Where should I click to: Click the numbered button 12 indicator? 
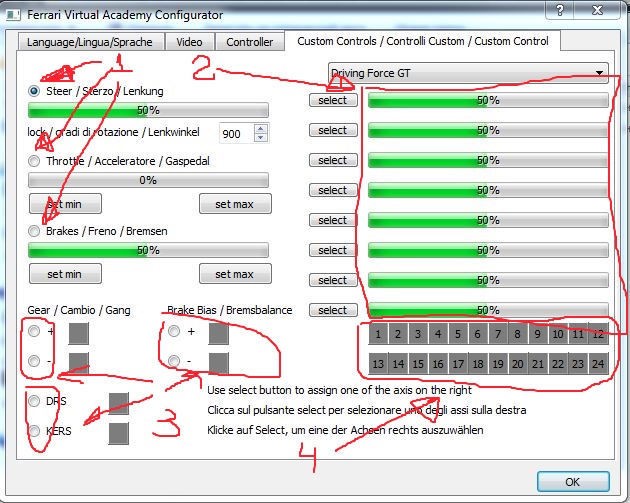(x=598, y=335)
